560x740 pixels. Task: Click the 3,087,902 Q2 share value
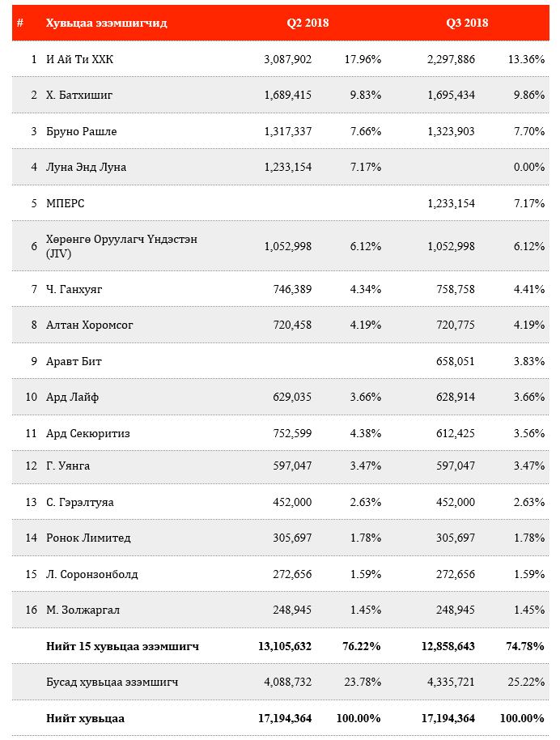pos(287,59)
